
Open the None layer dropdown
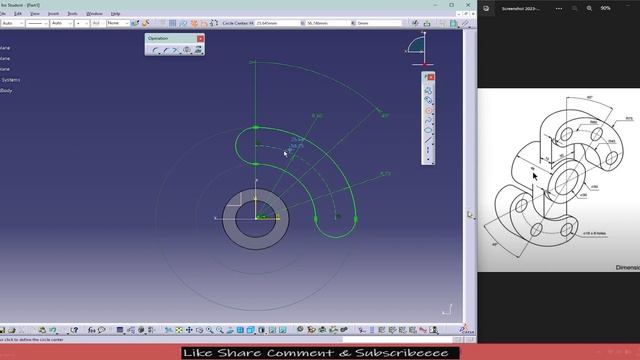coord(118,23)
